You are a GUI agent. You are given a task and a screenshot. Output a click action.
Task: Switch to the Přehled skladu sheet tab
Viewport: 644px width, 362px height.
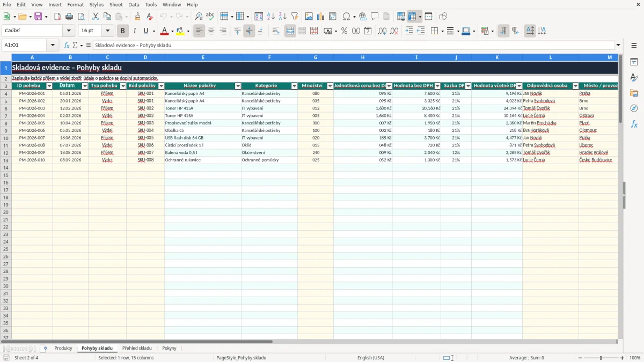[137, 348]
